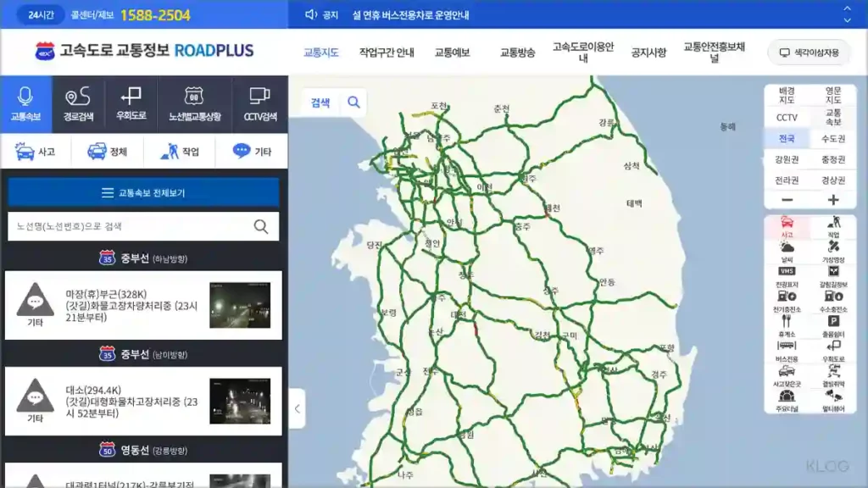Filter traffic reports by 정체 congestion
The image size is (868, 488).
click(x=108, y=152)
